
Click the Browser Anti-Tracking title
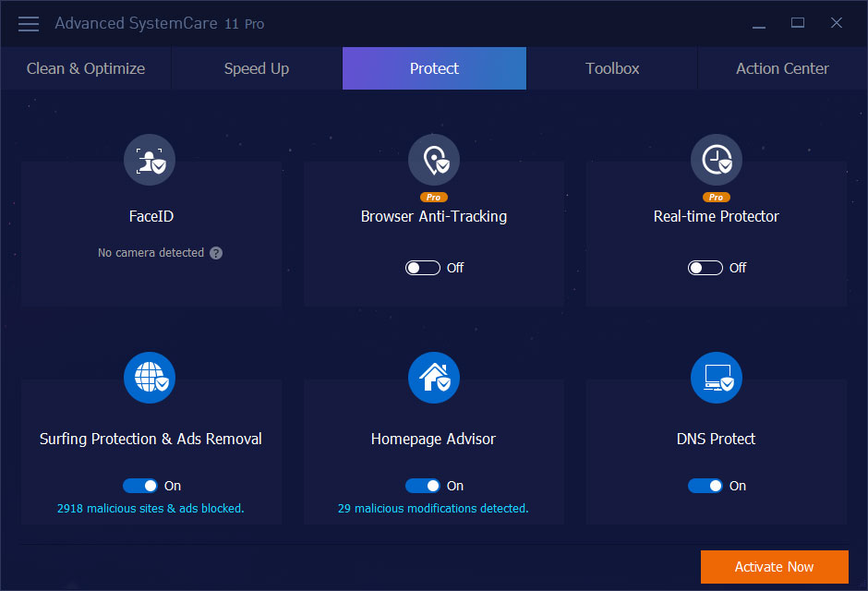tap(434, 216)
